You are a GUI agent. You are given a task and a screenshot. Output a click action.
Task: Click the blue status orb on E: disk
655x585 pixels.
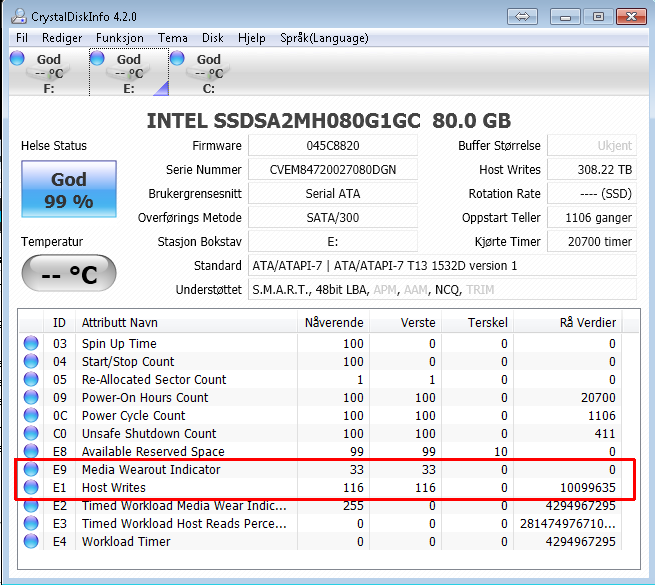pyautogui.click(x=97, y=58)
